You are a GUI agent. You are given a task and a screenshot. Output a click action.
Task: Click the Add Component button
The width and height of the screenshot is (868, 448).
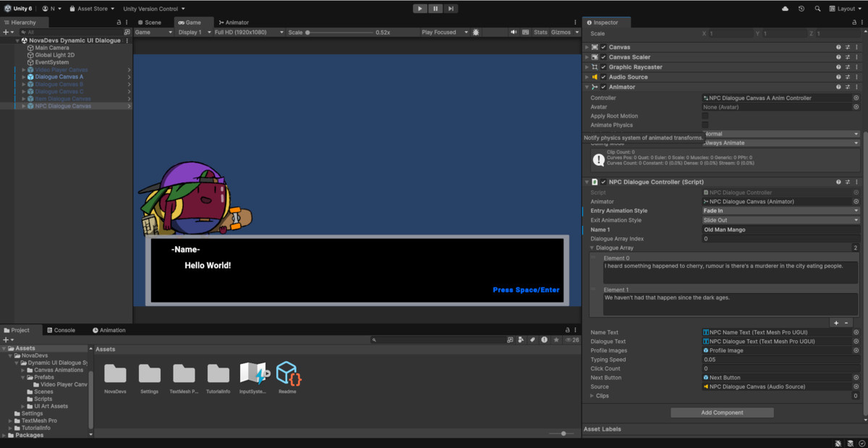pos(722,412)
